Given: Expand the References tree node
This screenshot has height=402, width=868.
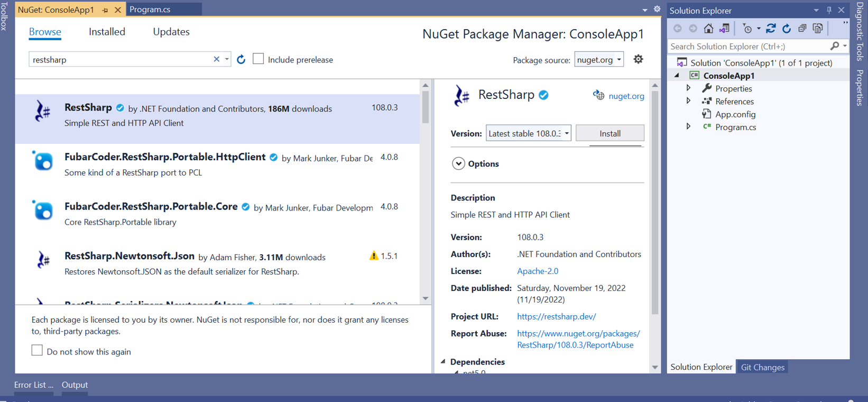Looking at the screenshot, I should click(688, 101).
